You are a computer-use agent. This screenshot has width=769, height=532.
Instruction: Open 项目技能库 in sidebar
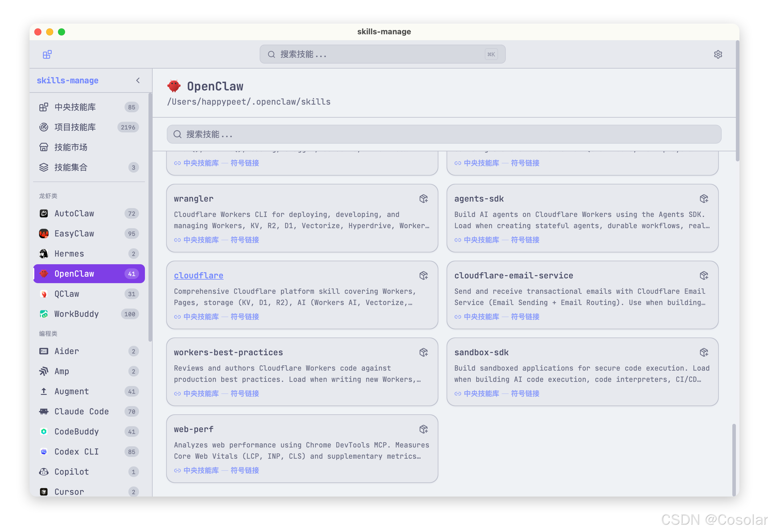89,127
